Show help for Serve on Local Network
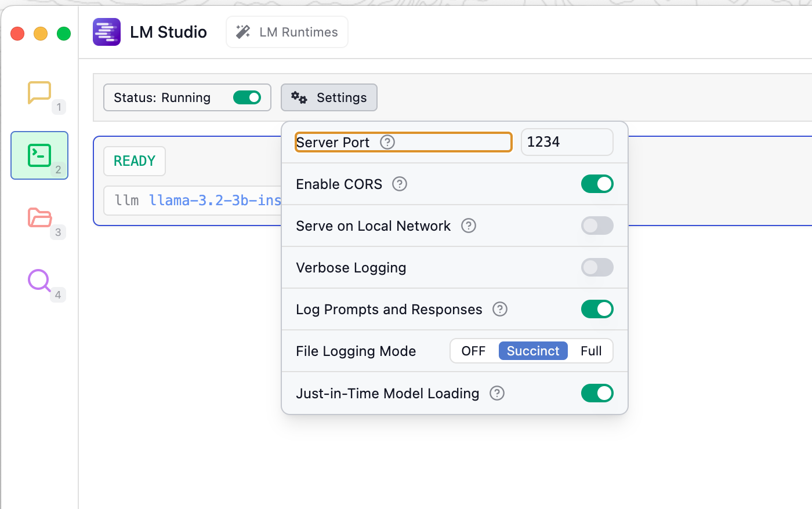 coord(469,226)
